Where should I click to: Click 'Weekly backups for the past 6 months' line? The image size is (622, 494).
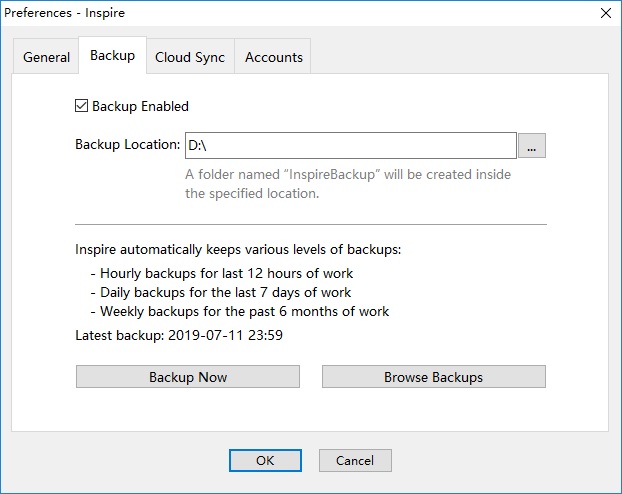(240, 311)
